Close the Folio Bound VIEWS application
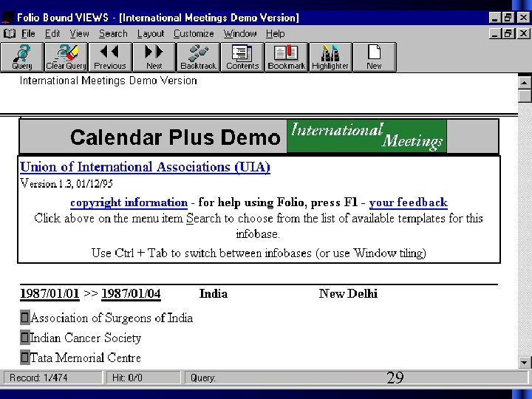This screenshot has width=532, height=399. [x=524, y=17]
